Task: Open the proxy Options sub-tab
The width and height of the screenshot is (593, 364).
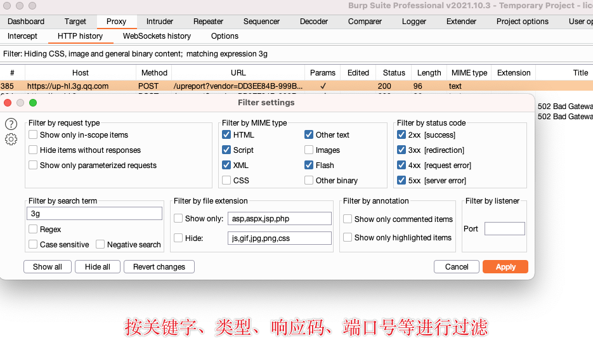Action: tap(225, 36)
